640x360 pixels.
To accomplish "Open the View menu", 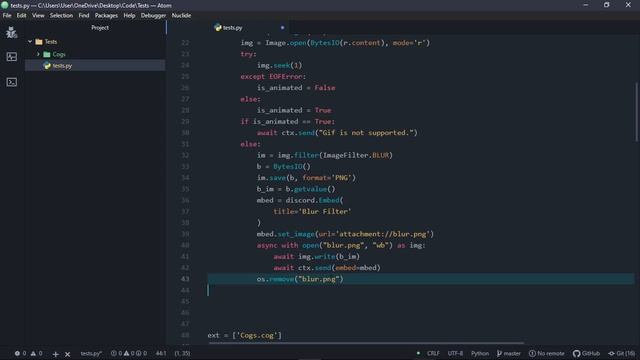I will pos(38,16).
